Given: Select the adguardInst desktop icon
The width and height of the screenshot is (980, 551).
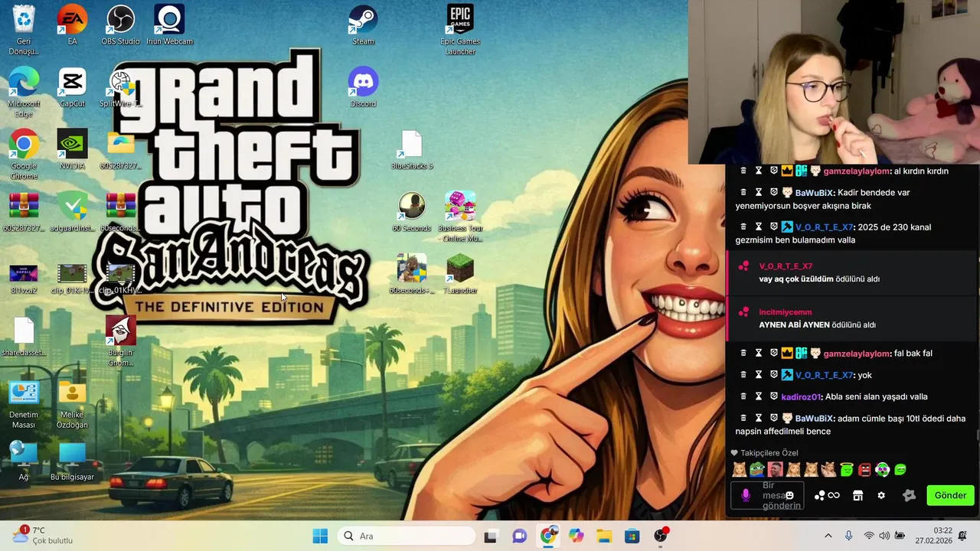Looking at the screenshot, I should 72,212.
